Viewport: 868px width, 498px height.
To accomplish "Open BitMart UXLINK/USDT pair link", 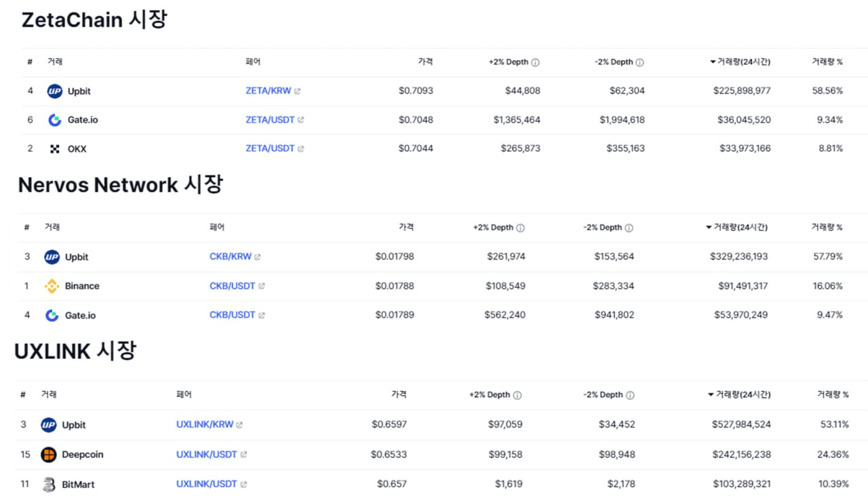I will pos(207,484).
